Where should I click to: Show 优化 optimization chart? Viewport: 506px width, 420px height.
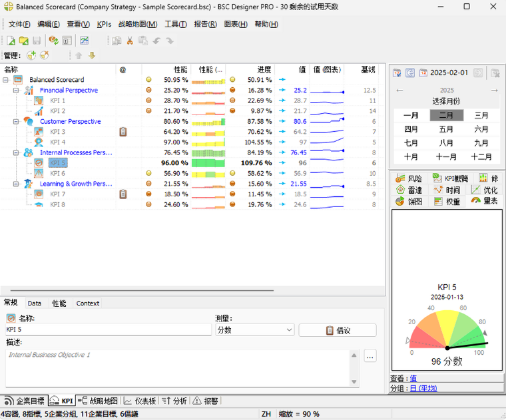[x=485, y=190]
